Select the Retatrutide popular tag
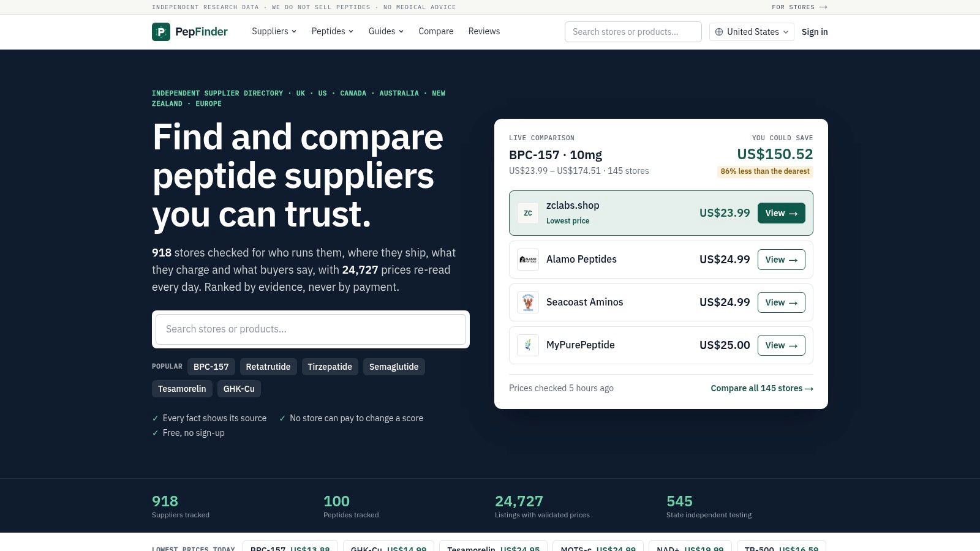Image resolution: width=980 pixels, height=551 pixels. coord(268,367)
